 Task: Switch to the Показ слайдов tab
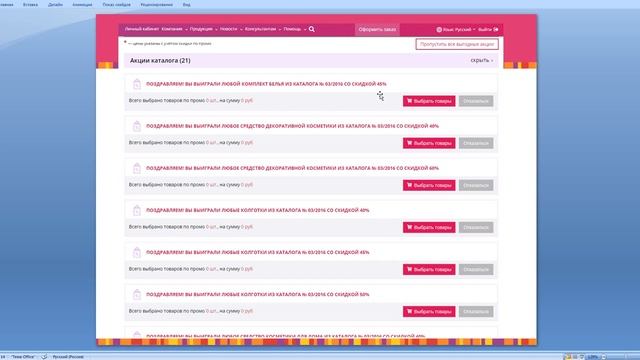[117, 4]
